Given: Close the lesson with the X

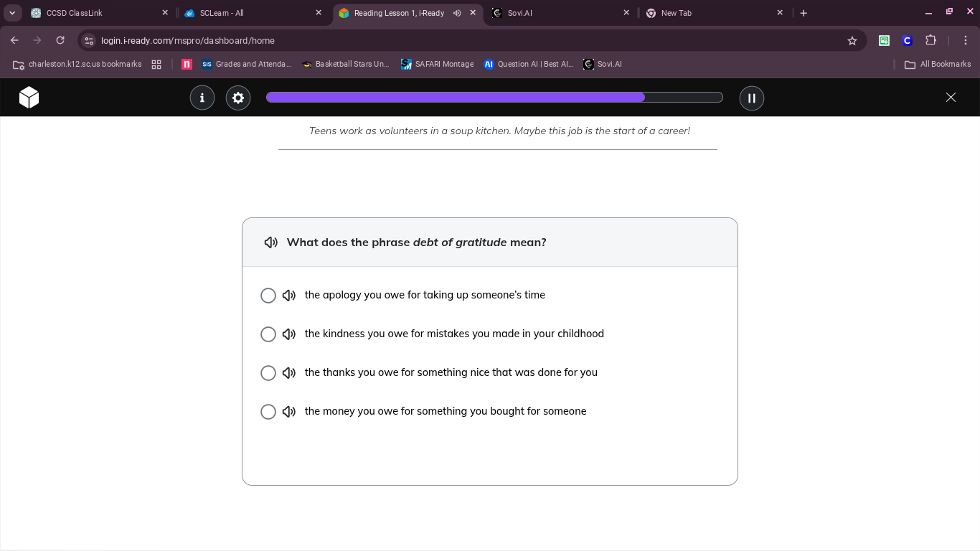Looking at the screenshot, I should coord(951,98).
